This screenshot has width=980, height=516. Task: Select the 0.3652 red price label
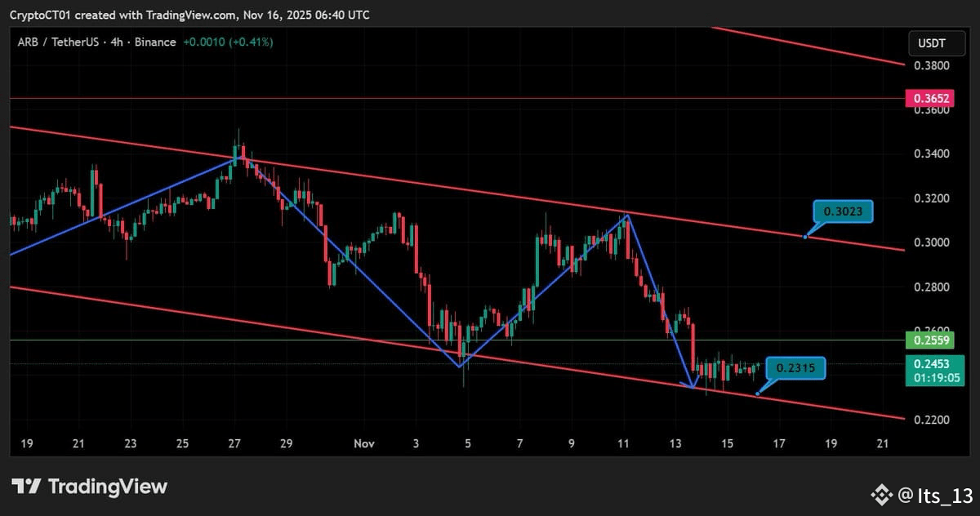pyautogui.click(x=931, y=99)
